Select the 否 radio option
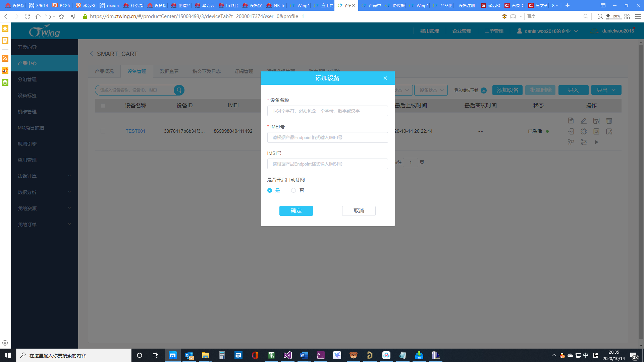The height and width of the screenshot is (362, 644). (293, 190)
